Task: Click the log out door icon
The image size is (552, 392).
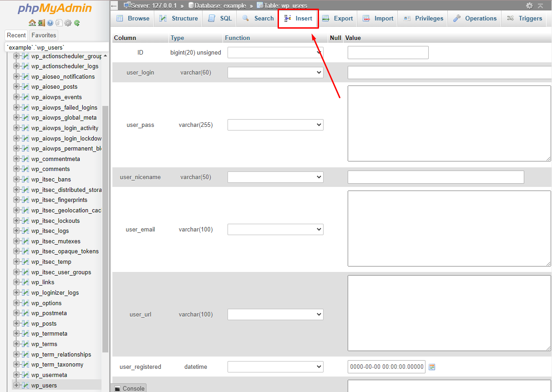Action: [41, 23]
